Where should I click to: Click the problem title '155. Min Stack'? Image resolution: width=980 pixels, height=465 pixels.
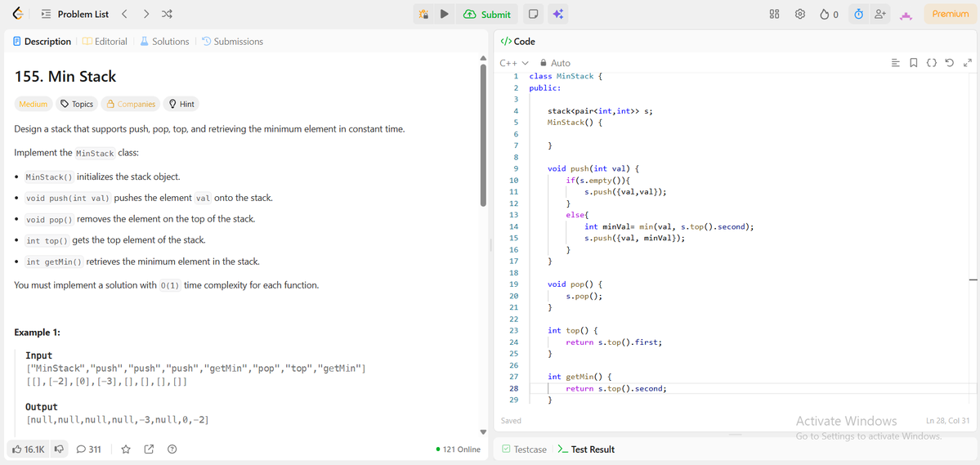(65, 77)
